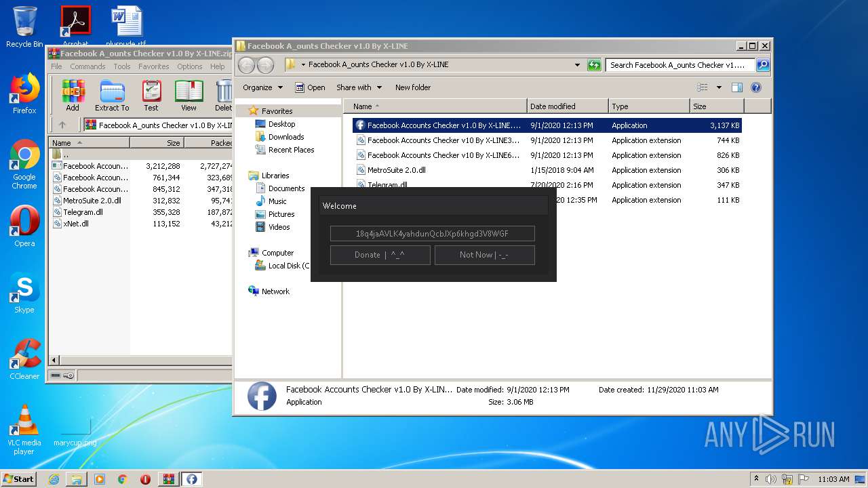The width and height of the screenshot is (868, 488).
Task: Click the WinRAR Add toolbar icon
Action: click(x=73, y=95)
